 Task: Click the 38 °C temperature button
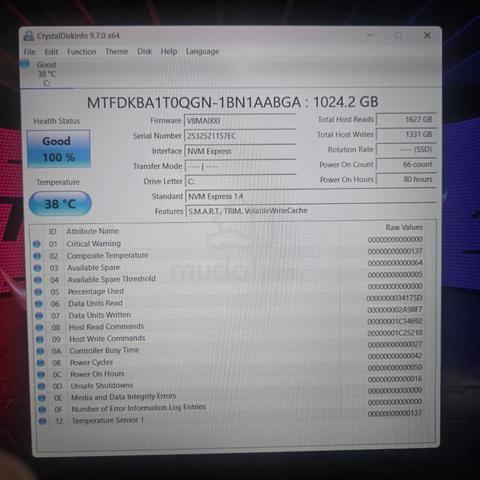pos(60,204)
